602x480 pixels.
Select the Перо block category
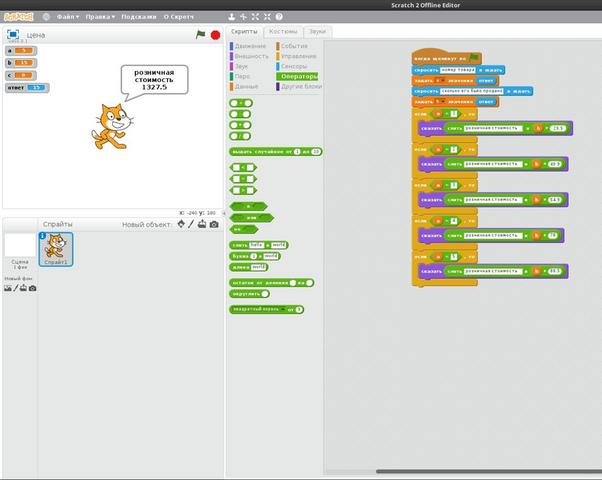(x=240, y=76)
